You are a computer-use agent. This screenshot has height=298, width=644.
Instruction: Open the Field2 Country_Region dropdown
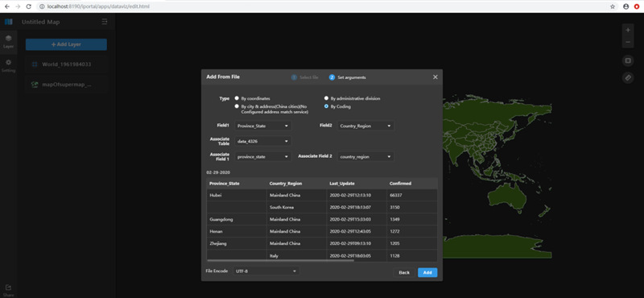click(x=365, y=126)
